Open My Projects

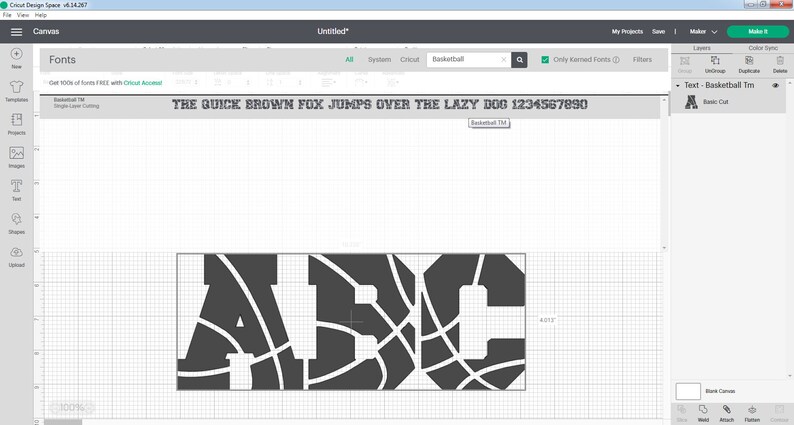click(627, 31)
